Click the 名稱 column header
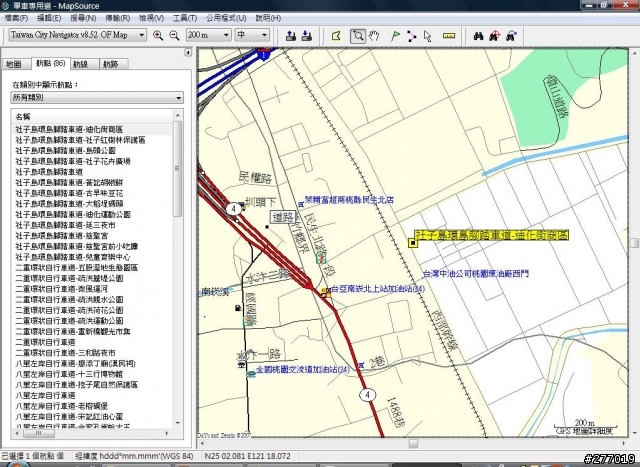This screenshot has width=640, height=467. tap(92, 117)
